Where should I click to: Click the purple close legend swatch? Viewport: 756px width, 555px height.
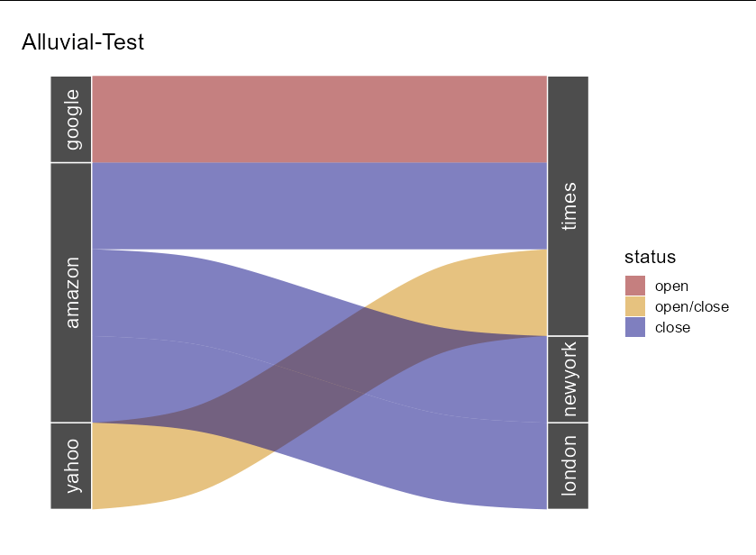[635, 327]
